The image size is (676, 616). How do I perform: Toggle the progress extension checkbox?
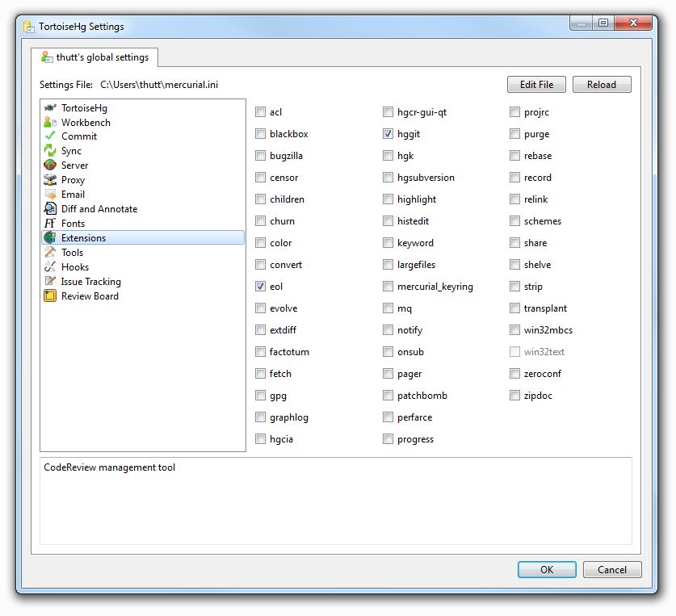[388, 439]
